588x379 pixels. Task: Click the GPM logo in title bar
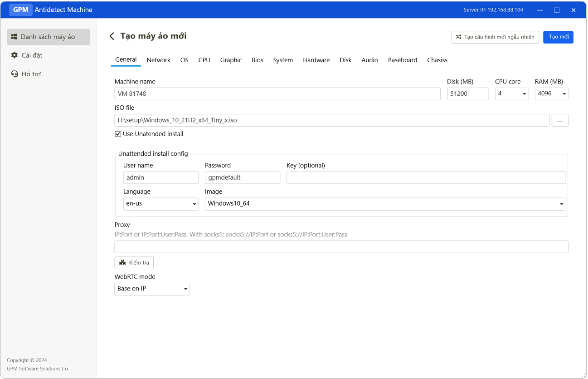[x=20, y=10]
